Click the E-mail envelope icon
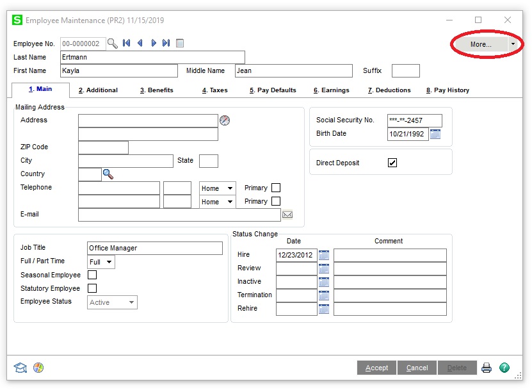 point(287,215)
